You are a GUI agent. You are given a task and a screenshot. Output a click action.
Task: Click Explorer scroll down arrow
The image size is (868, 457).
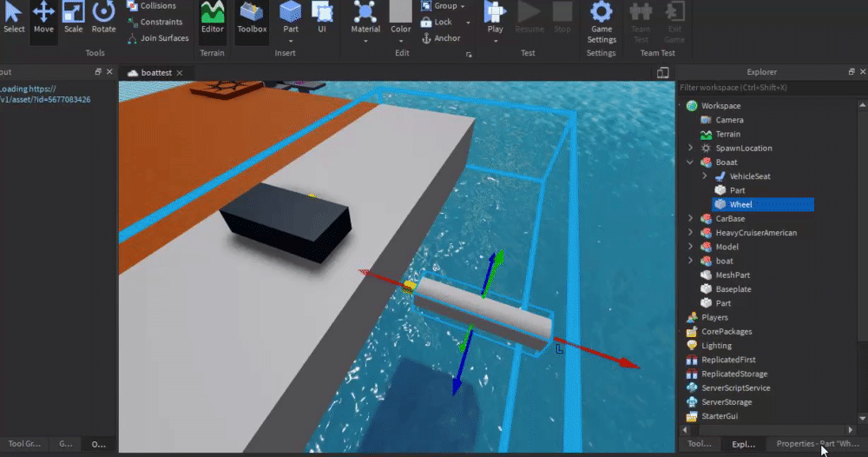point(862,418)
